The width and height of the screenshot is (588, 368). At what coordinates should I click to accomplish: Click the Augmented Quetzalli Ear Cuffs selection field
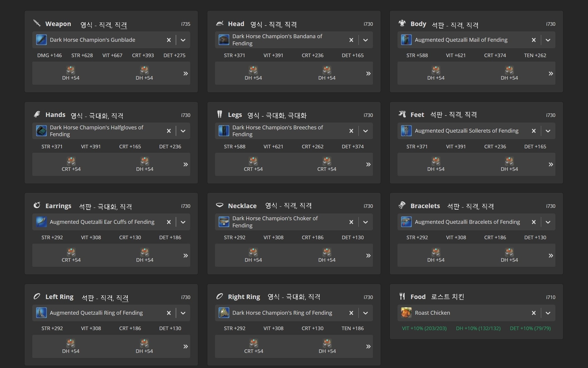pyautogui.click(x=102, y=222)
